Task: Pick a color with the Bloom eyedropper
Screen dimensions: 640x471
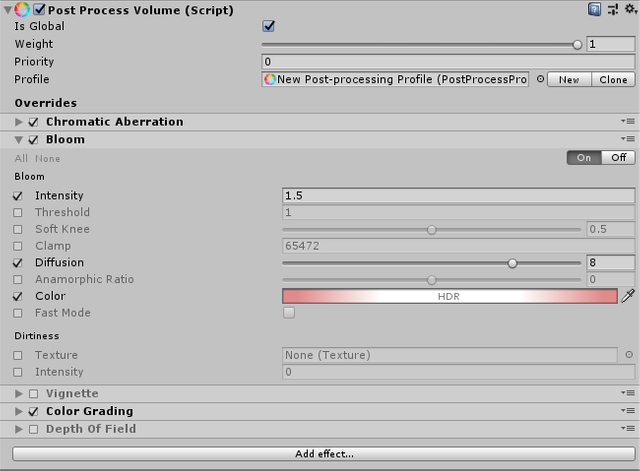Action: pyautogui.click(x=628, y=296)
